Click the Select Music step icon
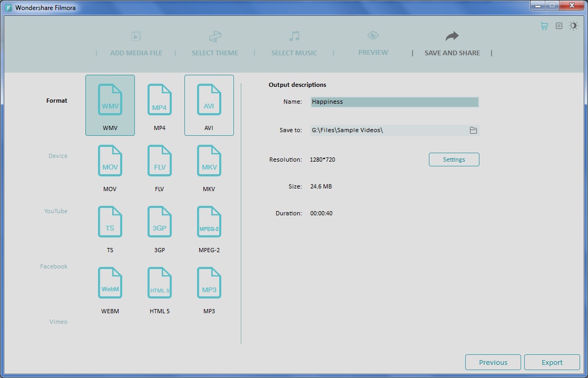The width and height of the screenshot is (588, 378). [x=294, y=36]
